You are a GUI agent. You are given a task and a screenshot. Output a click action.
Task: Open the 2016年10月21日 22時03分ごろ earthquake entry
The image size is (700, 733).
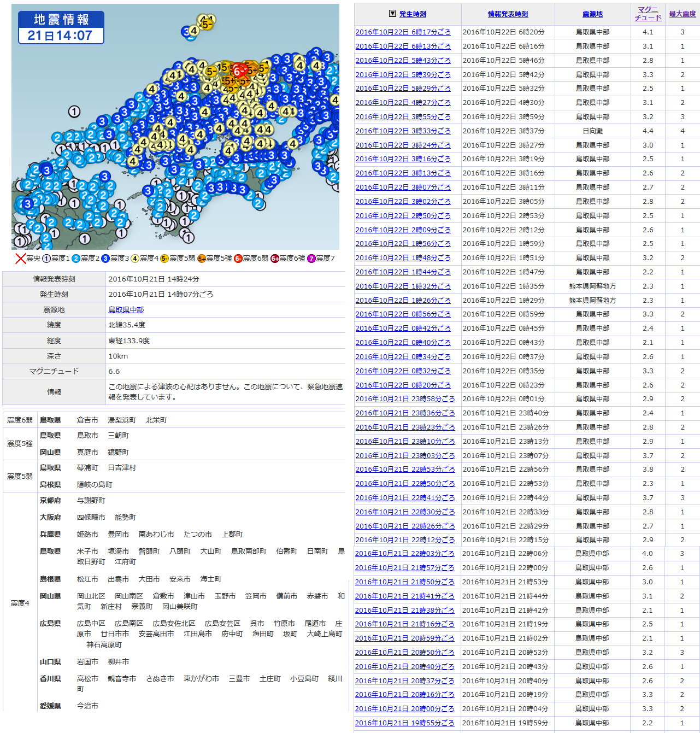pyautogui.click(x=405, y=554)
